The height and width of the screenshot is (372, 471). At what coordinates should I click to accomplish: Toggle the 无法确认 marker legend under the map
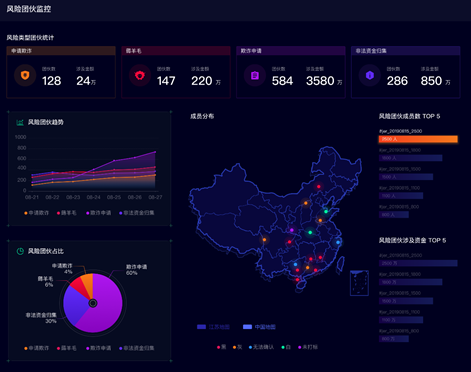click(261, 347)
